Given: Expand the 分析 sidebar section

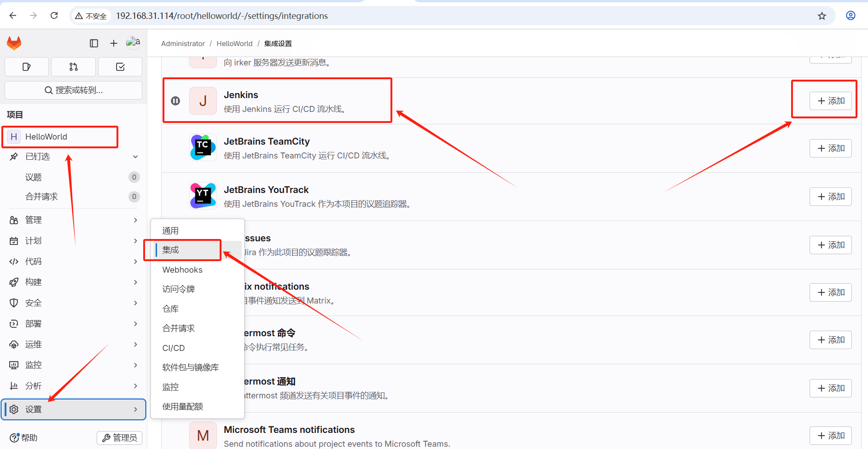Looking at the screenshot, I should pyautogui.click(x=74, y=386).
